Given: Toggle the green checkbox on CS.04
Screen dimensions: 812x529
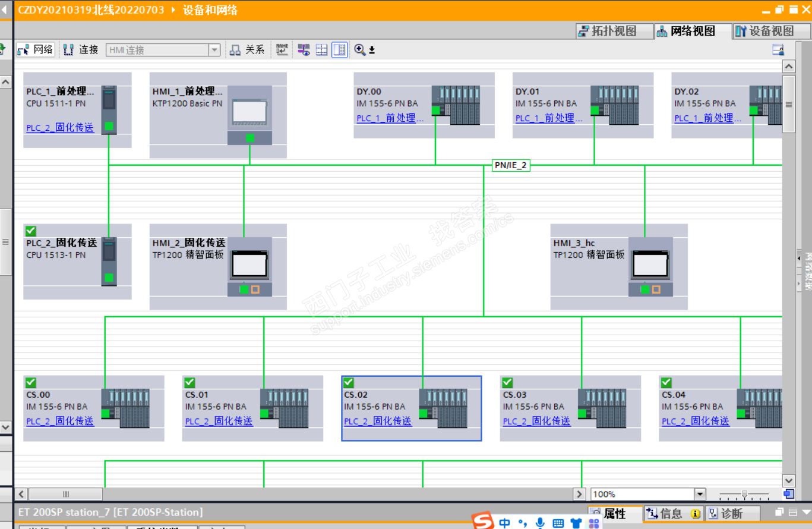Looking at the screenshot, I should pos(666,382).
